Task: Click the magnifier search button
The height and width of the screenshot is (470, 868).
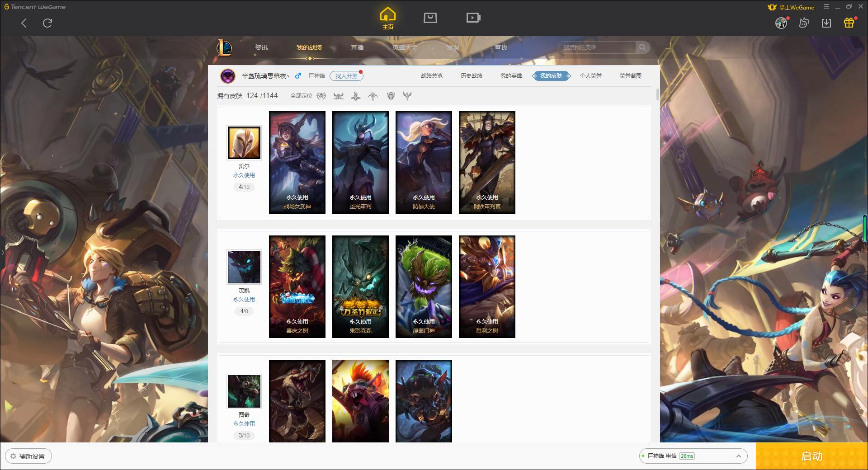Action: coord(642,47)
